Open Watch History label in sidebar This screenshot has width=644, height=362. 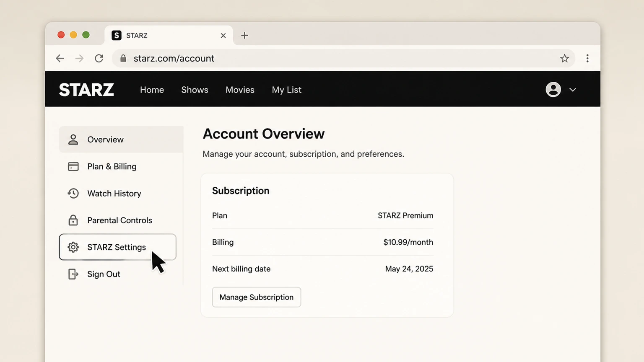114,194
